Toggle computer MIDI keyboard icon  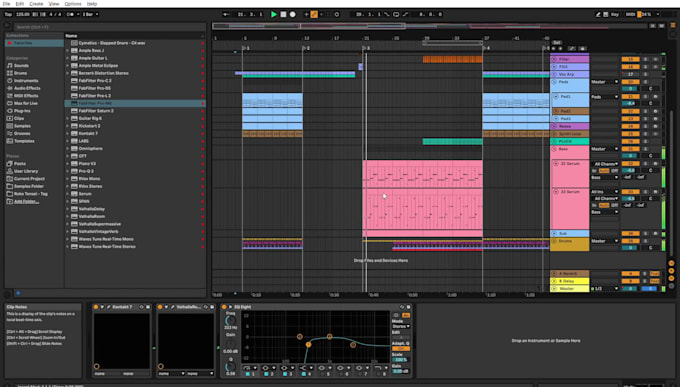click(606, 14)
